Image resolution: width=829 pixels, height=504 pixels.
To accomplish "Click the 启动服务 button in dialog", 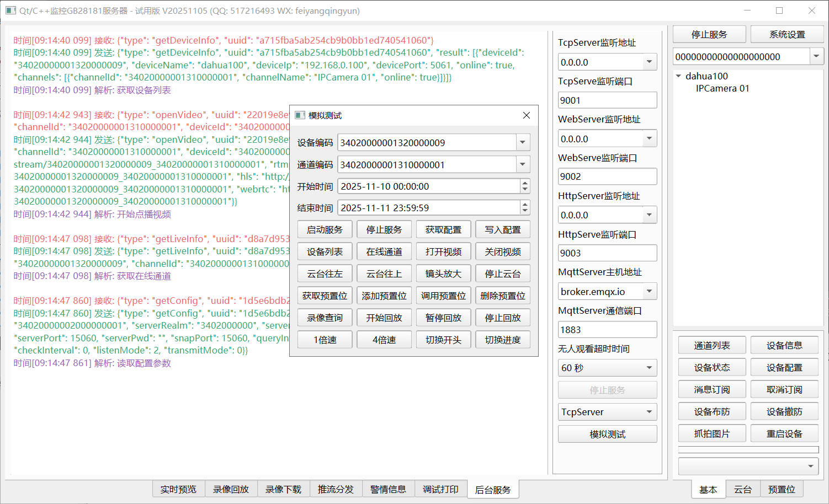I will pos(325,229).
